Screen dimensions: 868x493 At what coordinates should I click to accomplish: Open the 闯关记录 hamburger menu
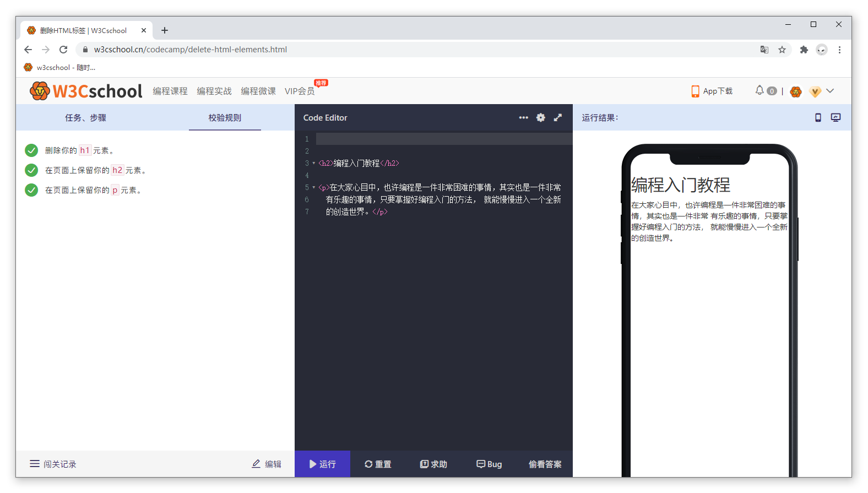coord(35,464)
